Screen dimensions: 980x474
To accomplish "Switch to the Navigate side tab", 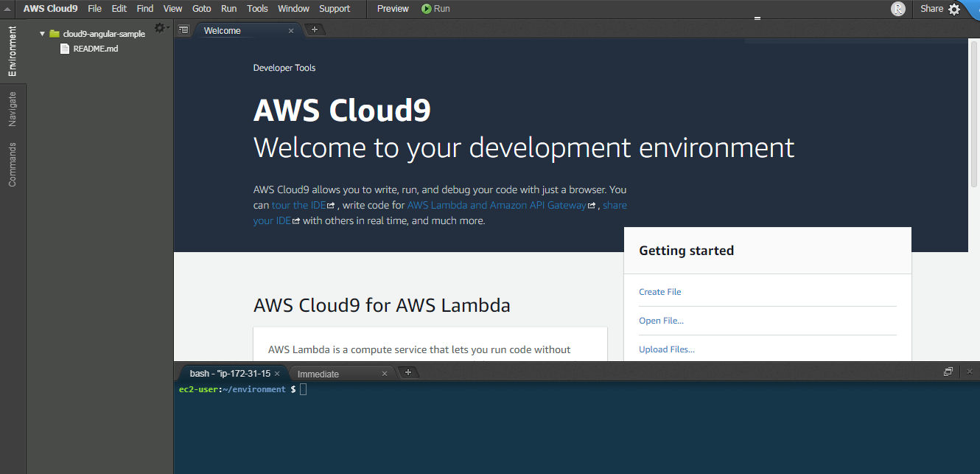I will pos(13,109).
